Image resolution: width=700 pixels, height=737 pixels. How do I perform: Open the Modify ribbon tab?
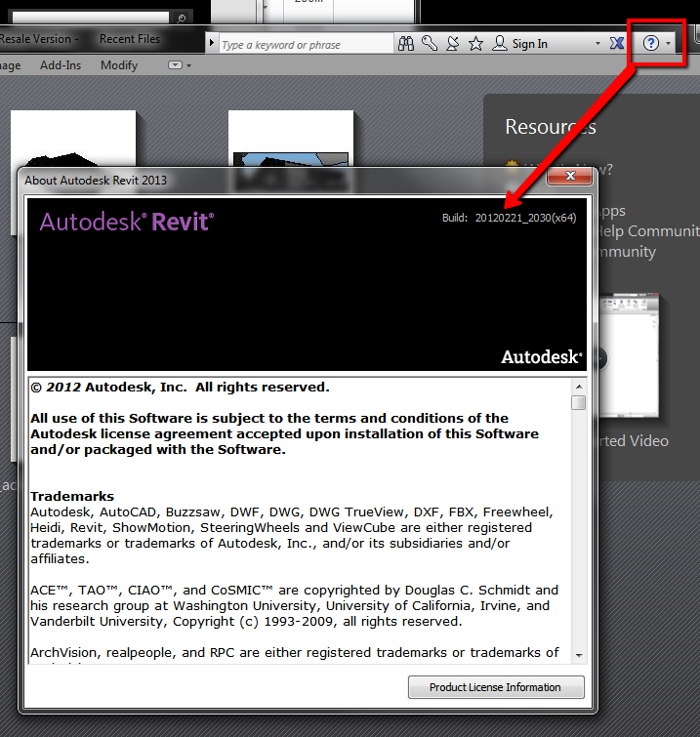(x=119, y=65)
